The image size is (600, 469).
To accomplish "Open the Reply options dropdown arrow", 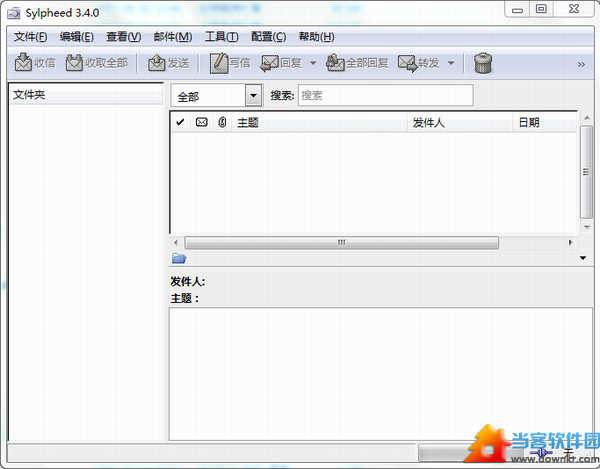I will click(313, 63).
